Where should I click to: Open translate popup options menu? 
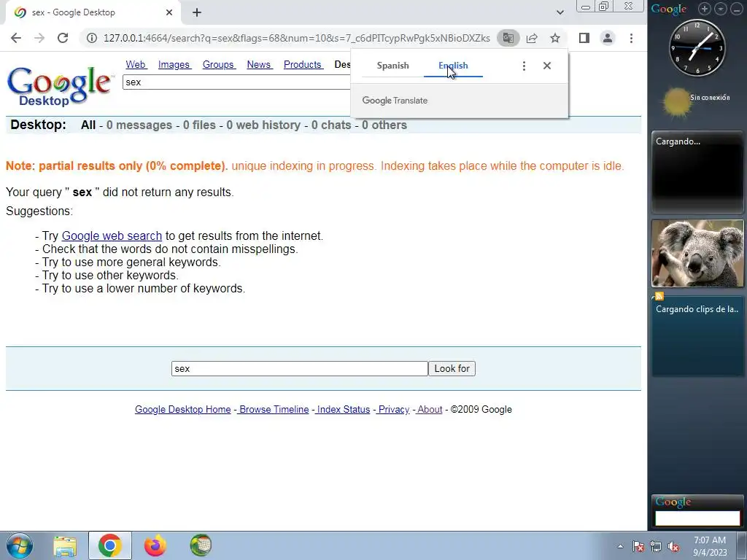pyautogui.click(x=524, y=66)
